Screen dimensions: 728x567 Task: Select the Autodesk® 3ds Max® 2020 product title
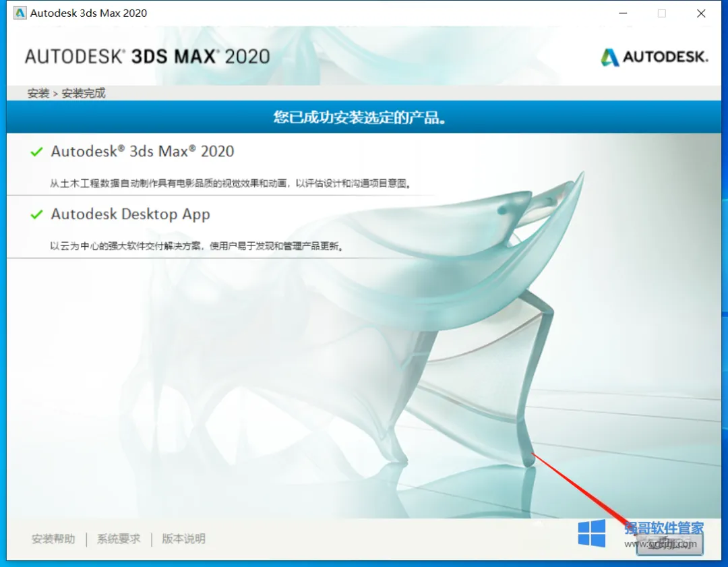click(142, 152)
